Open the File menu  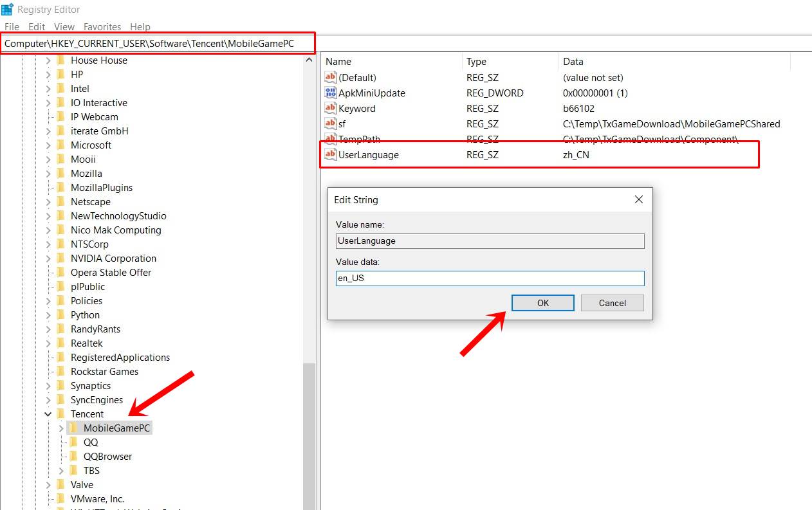(12, 27)
